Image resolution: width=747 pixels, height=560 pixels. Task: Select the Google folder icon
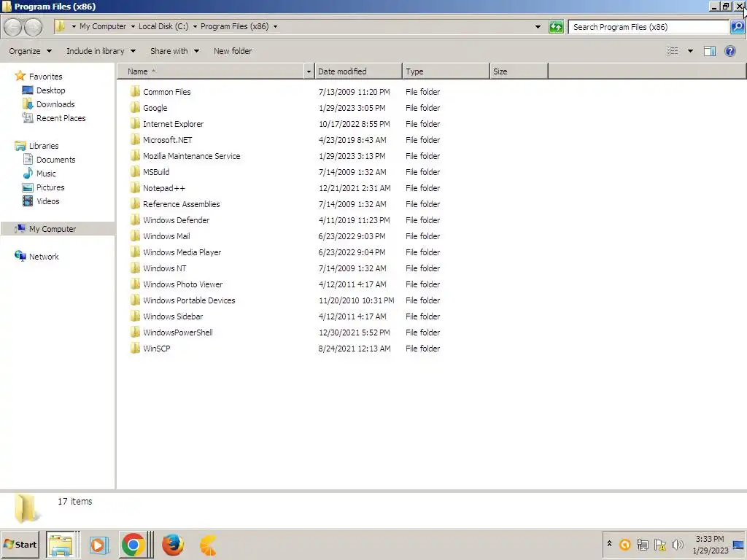[135, 108]
